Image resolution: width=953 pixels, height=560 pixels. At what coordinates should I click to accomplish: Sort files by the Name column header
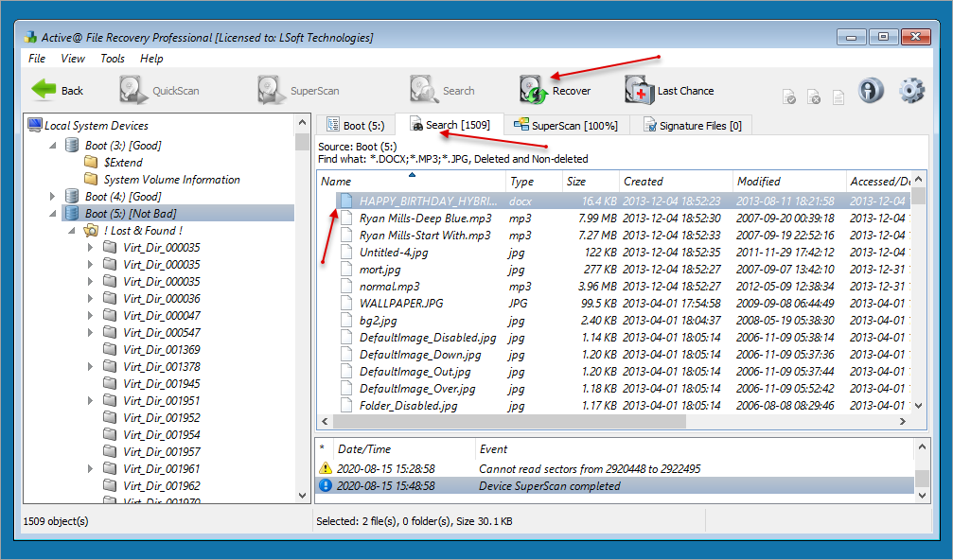pyautogui.click(x=412, y=181)
